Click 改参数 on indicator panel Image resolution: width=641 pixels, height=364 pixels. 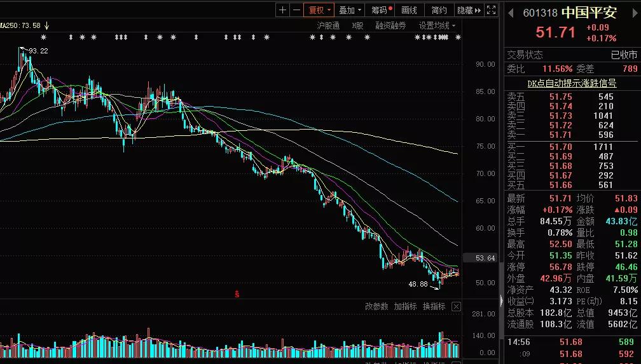(x=376, y=306)
